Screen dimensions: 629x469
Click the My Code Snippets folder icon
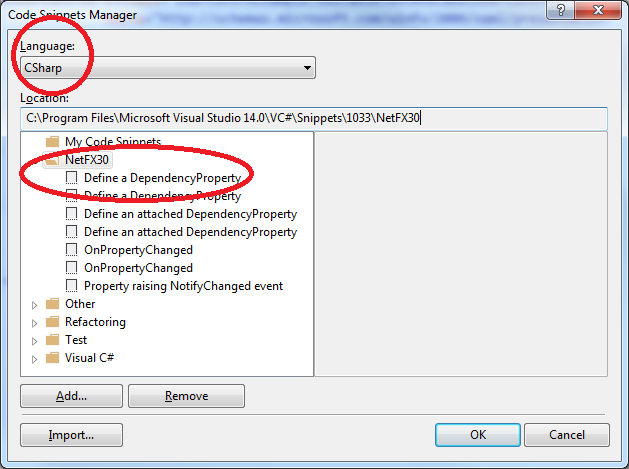pos(53,142)
